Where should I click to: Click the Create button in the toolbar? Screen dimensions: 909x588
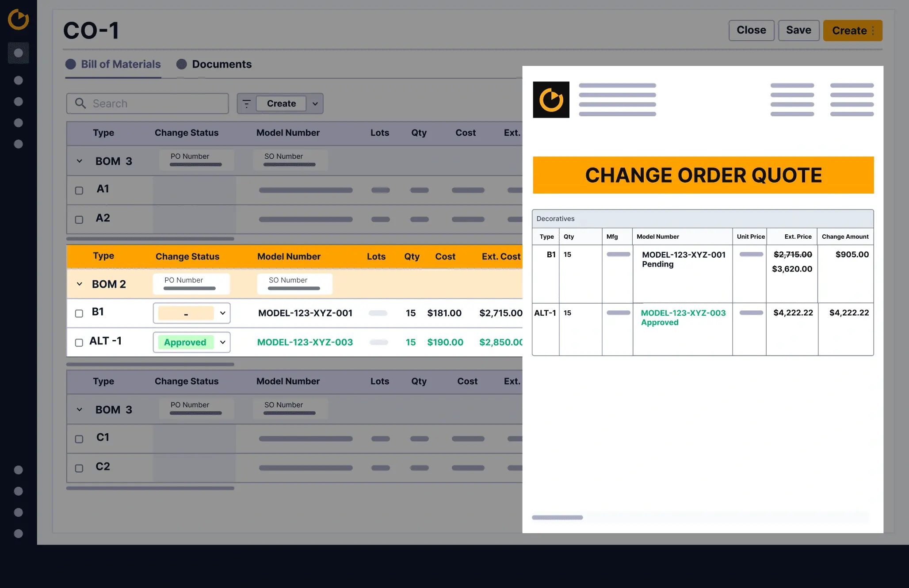coord(281,103)
